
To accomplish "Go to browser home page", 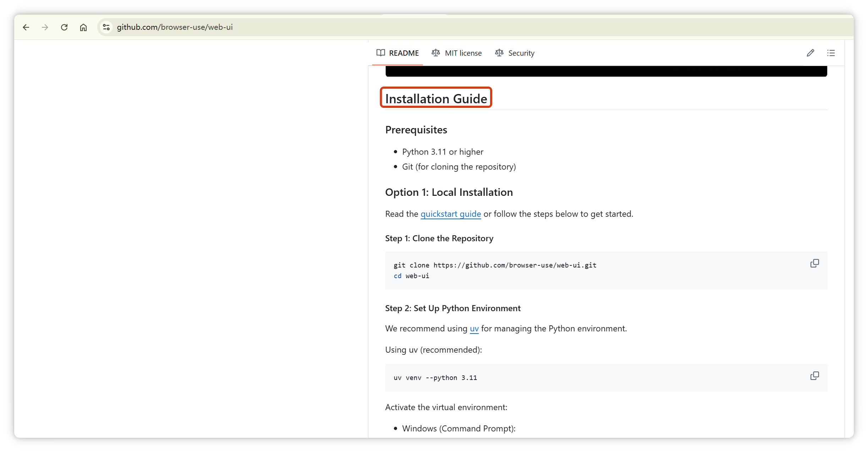I will (83, 27).
